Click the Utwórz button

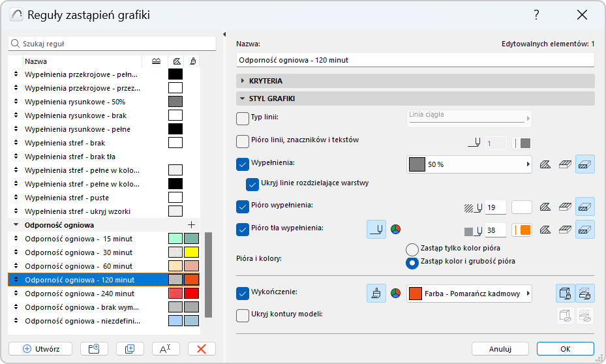(40, 349)
